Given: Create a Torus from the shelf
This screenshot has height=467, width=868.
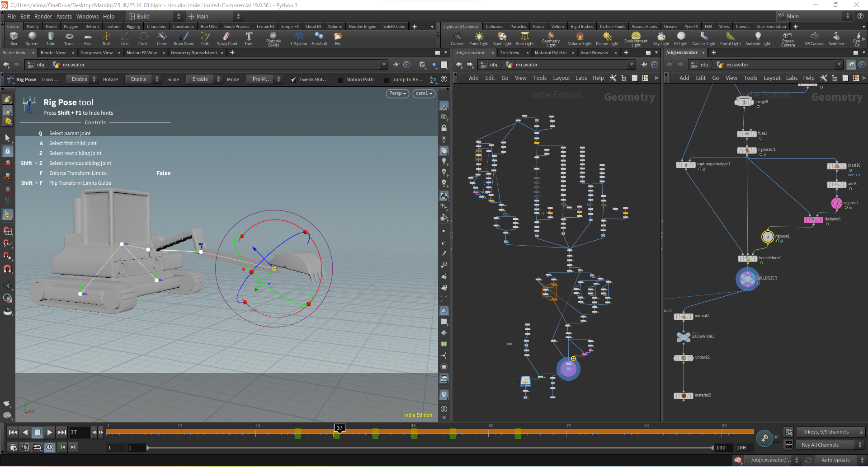Looking at the screenshot, I should pyautogui.click(x=69, y=39).
